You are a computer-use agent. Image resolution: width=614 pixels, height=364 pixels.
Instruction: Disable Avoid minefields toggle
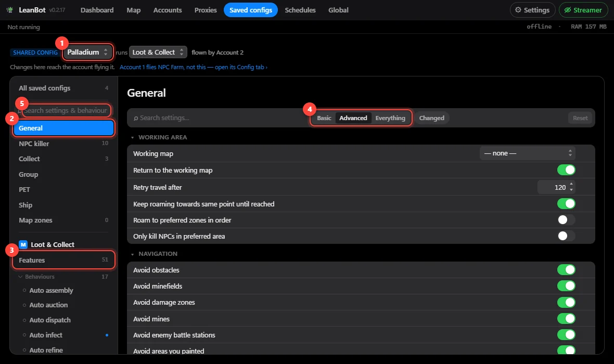pyautogui.click(x=566, y=285)
